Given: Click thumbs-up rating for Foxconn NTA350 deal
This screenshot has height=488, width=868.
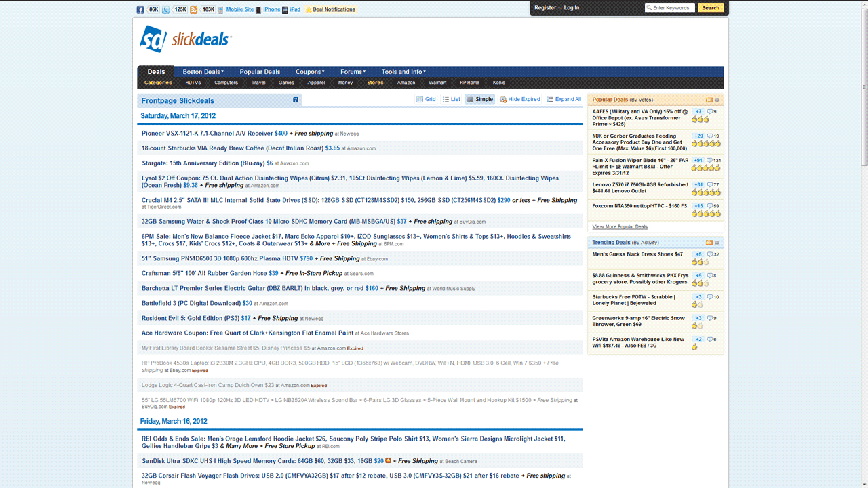Looking at the screenshot, I should coord(706,213).
